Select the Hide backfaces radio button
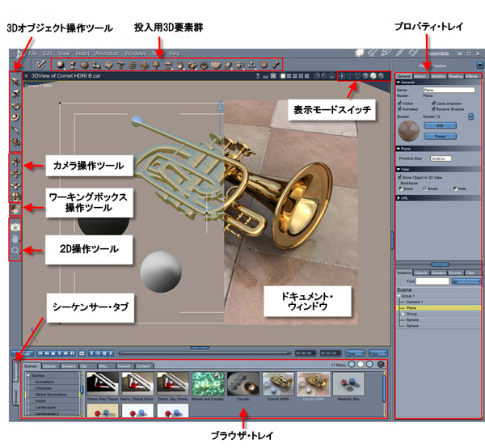485x448 pixels. 455,188
